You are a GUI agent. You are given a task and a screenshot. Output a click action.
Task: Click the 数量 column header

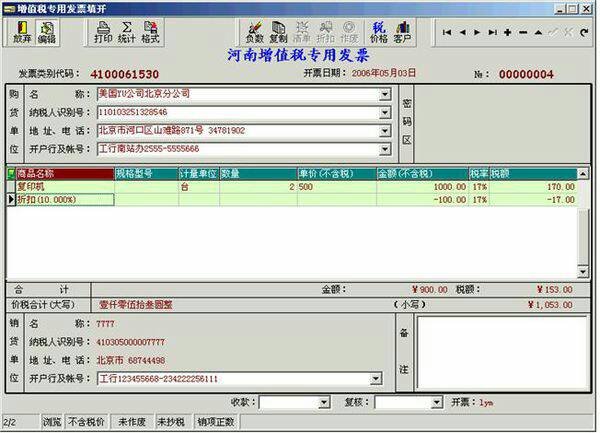pos(259,174)
